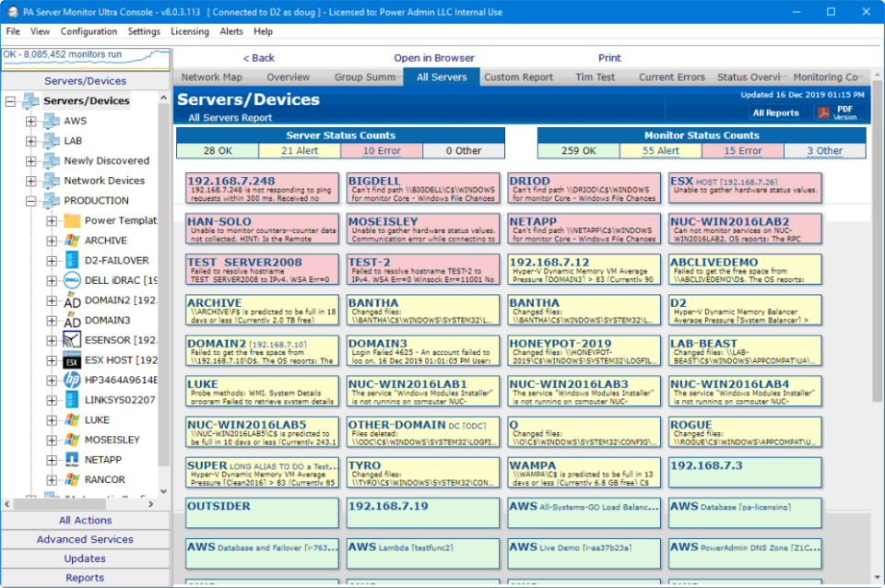The image size is (885, 588).
Task: Click the Power Templates folder icon
Action: click(72, 218)
